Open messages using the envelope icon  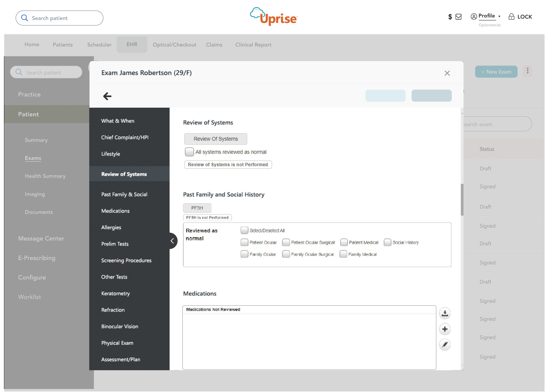click(458, 17)
